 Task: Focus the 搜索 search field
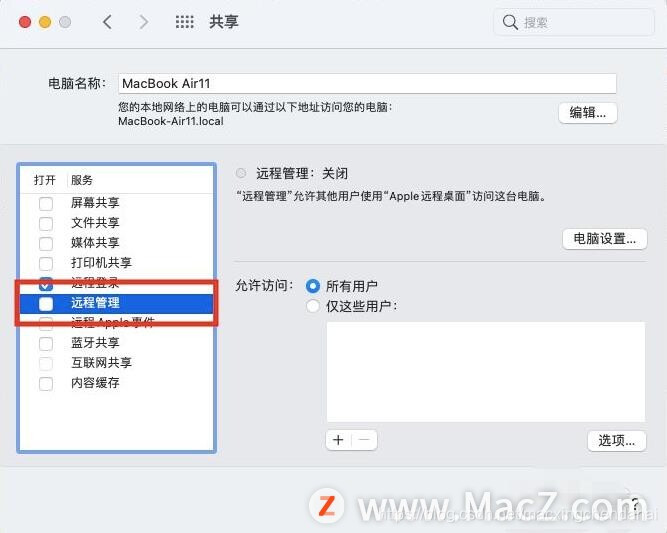coord(573,22)
